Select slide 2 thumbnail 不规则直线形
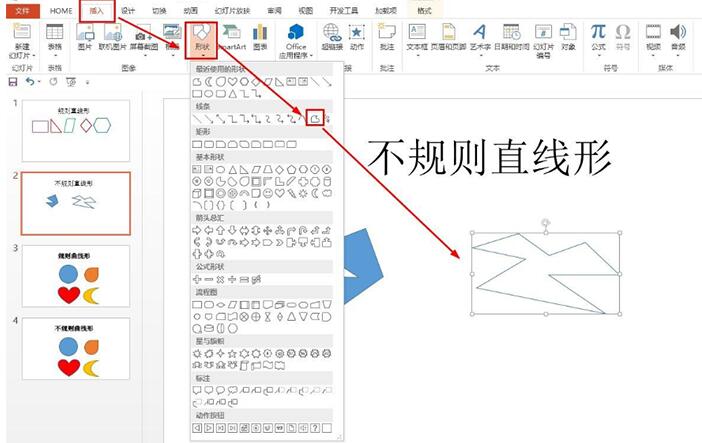The height and width of the screenshot is (443, 702). tap(76, 203)
